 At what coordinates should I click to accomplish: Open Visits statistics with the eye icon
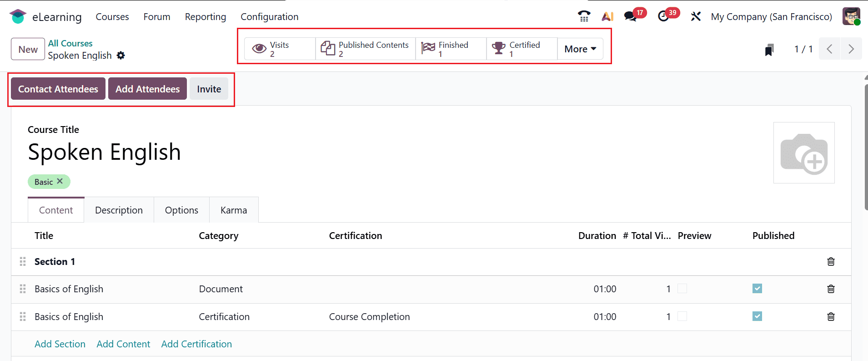point(280,49)
